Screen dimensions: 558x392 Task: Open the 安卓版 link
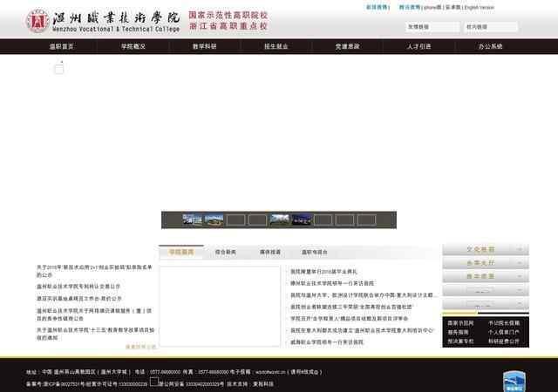pyautogui.click(x=453, y=7)
